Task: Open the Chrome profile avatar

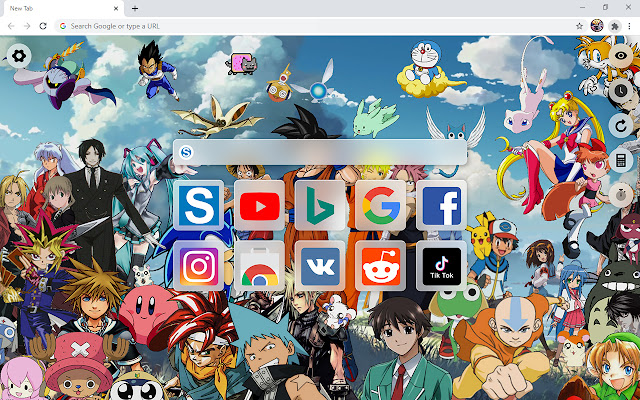Action: point(597,26)
